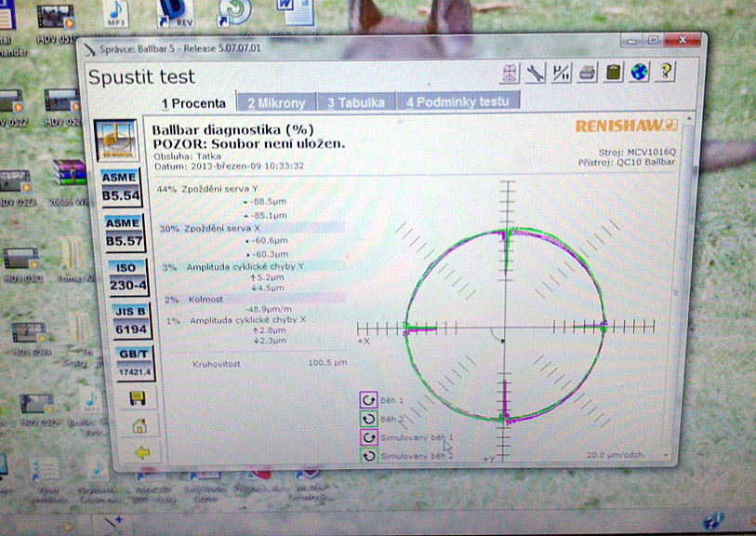
Task: Select ASME B5.54 analysis
Action: pyautogui.click(x=120, y=187)
